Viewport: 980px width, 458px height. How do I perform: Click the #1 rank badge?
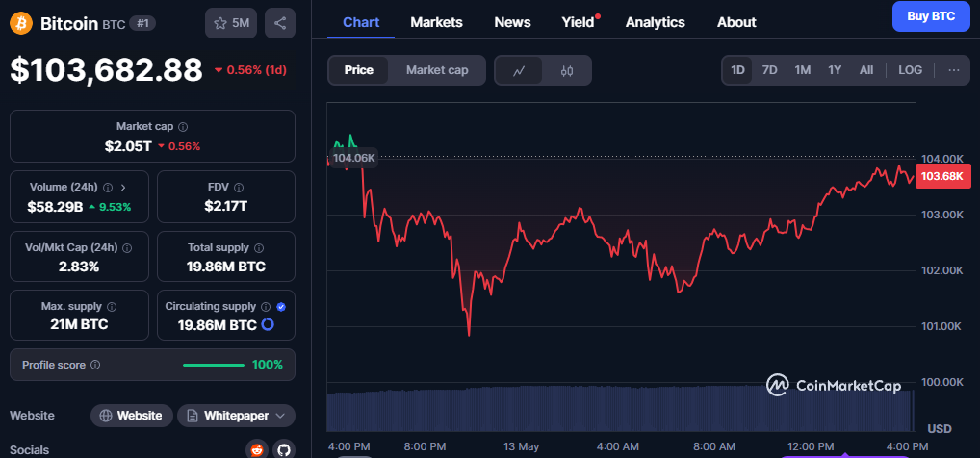tap(142, 24)
